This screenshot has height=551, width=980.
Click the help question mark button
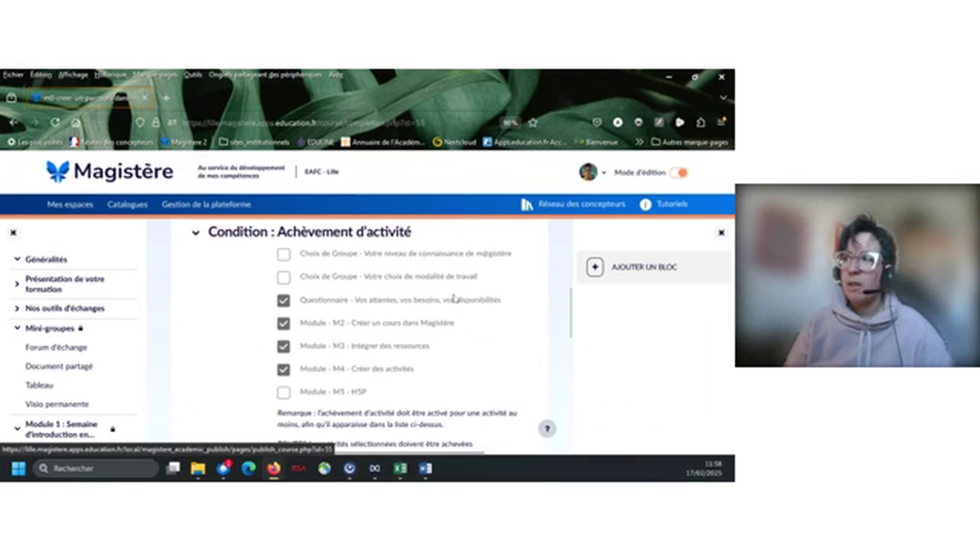[547, 429]
